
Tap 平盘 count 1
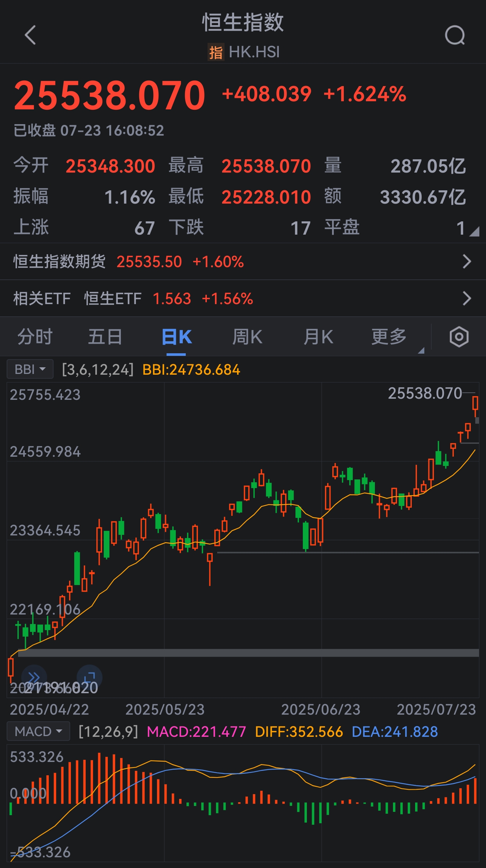[461, 228]
